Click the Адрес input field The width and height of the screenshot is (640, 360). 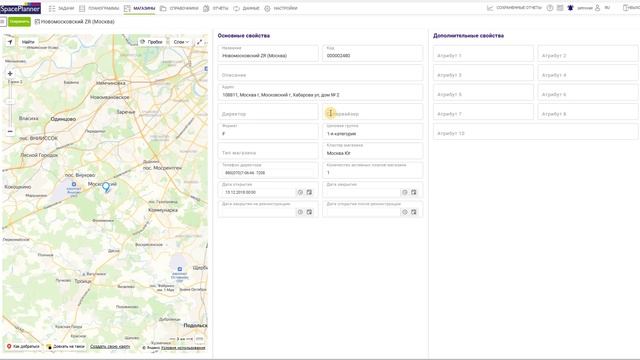[x=320, y=93]
